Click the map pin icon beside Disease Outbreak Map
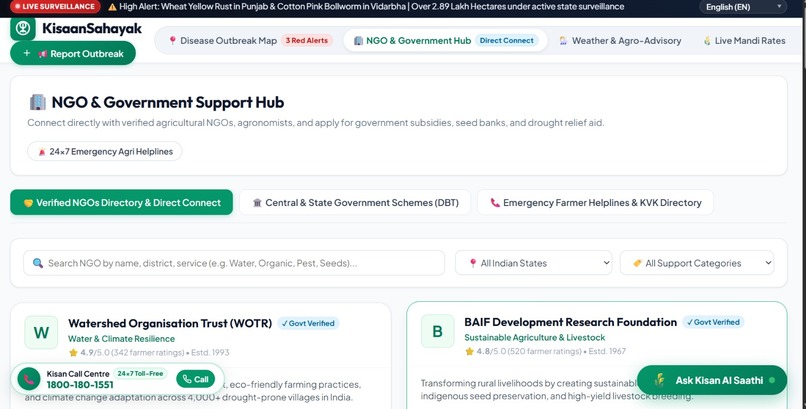This screenshot has height=409, width=806. 173,41
